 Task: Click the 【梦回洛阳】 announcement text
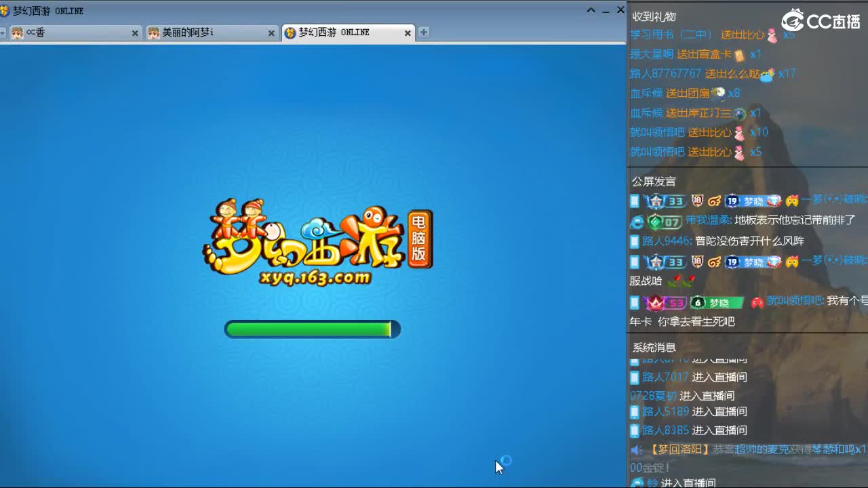pos(680,449)
